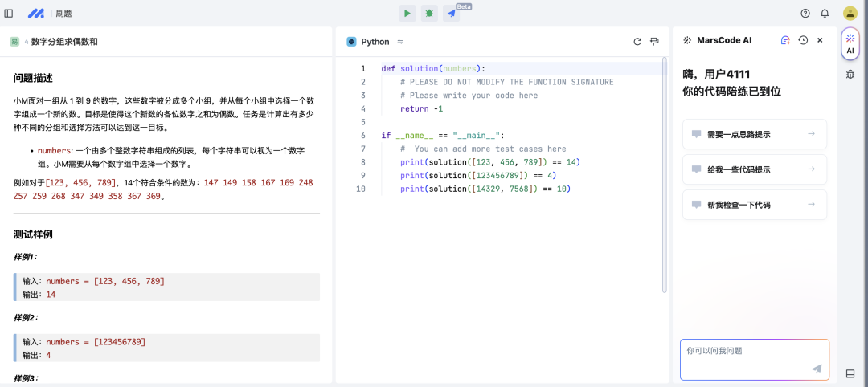Click the '# PLEASE DO NOT MODIFY' comment line

(x=507, y=82)
